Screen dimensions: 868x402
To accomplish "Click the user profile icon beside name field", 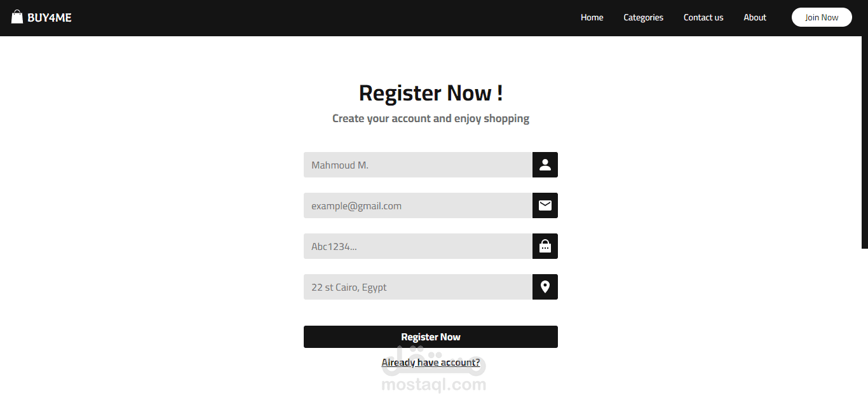I will pyautogui.click(x=545, y=165).
